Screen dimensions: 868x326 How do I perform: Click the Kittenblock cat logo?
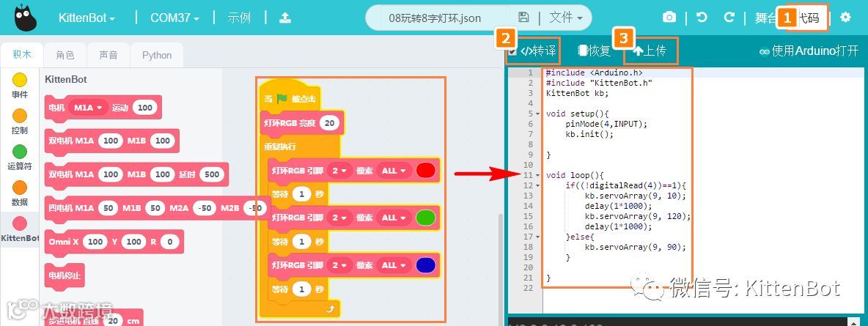coord(26,18)
